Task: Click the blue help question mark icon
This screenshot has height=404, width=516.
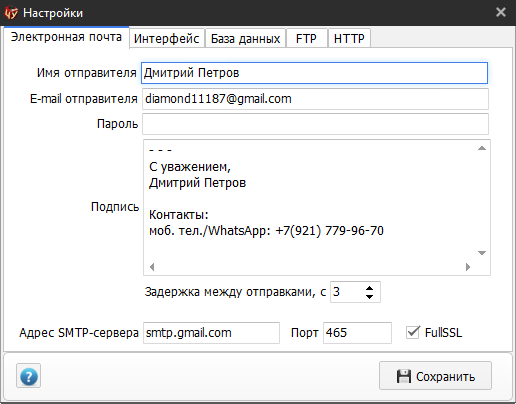Action: (29, 376)
